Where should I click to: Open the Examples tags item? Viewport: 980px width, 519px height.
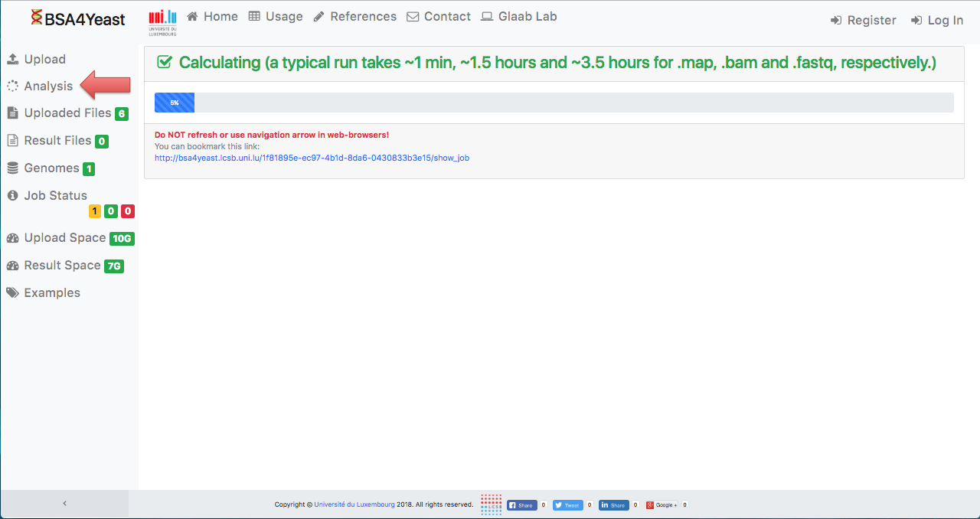[x=51, y=292]
